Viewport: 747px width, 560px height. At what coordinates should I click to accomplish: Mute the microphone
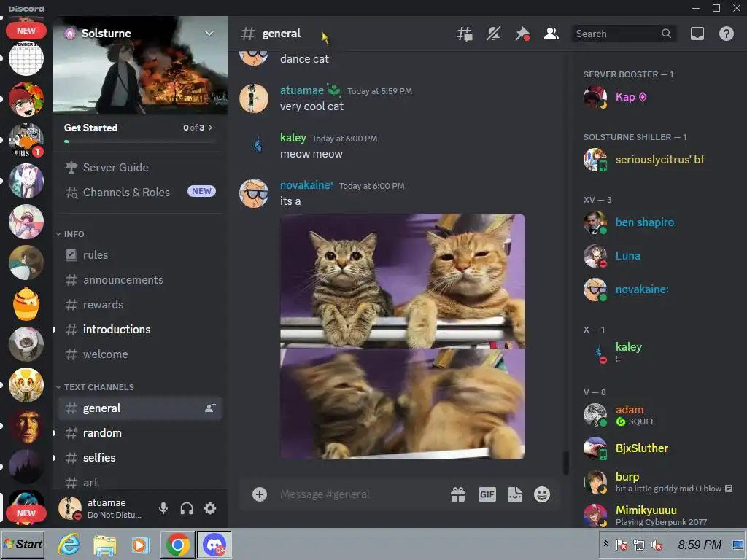(x=163, y=508)
